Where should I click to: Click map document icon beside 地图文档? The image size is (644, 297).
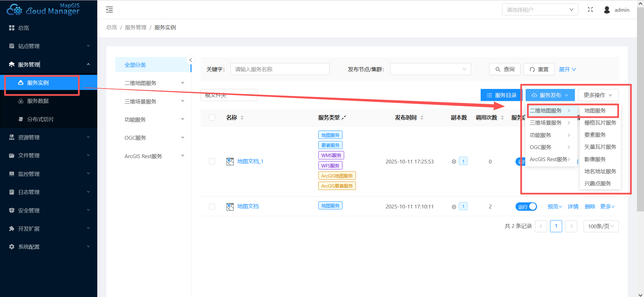tap(230, 206)
